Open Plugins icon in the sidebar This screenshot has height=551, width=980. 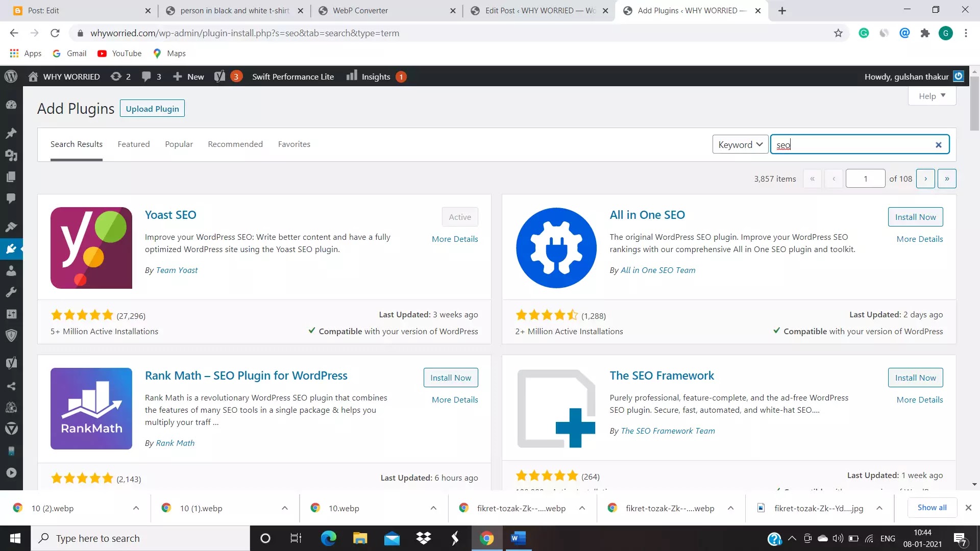[11, 249]
